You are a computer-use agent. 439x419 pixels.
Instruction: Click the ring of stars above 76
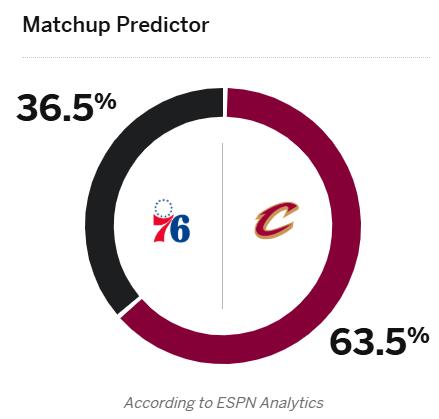tap(163, 208)
